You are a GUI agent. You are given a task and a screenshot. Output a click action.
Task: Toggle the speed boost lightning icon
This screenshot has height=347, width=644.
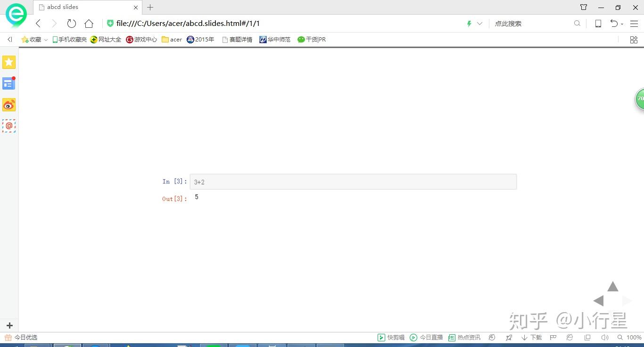coord(468,23)
